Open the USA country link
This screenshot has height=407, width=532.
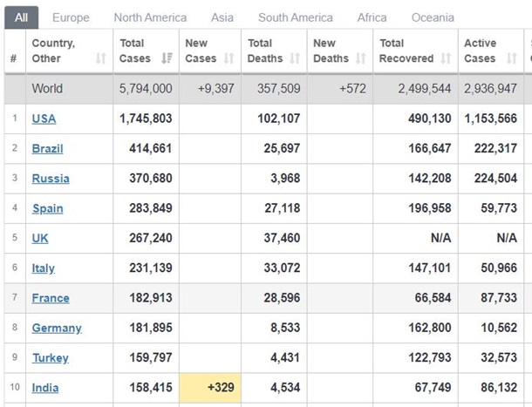coord(44,119)
